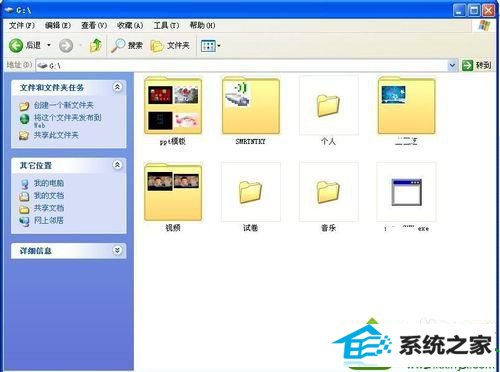500x372 pixels.
Task: Open 我的文档 link
Action: (49, 196)
